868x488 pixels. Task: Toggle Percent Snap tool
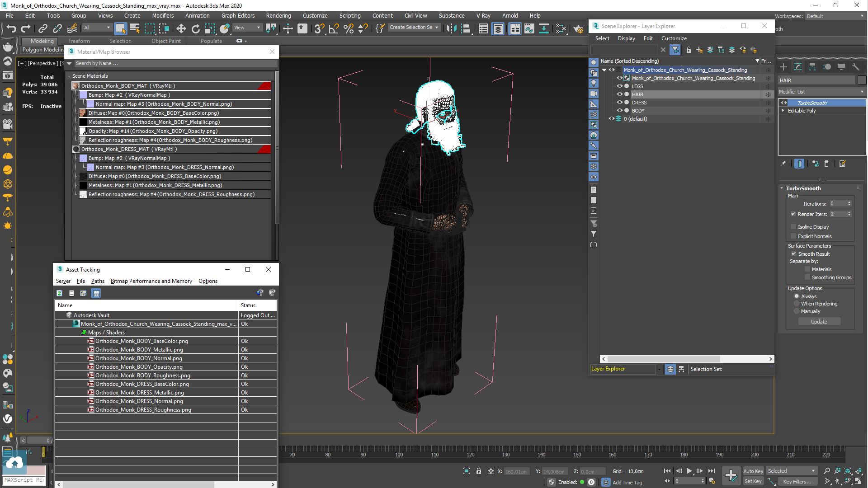(349, 28)
